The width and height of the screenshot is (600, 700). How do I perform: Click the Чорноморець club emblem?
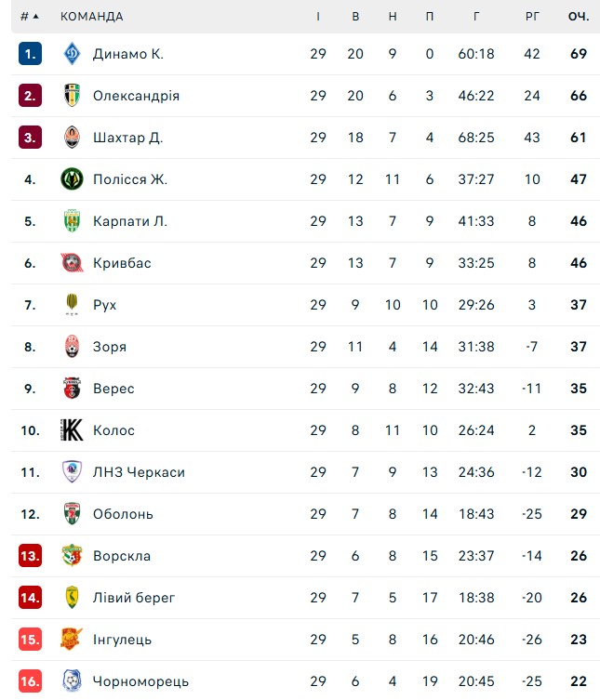tap(73, 681)
